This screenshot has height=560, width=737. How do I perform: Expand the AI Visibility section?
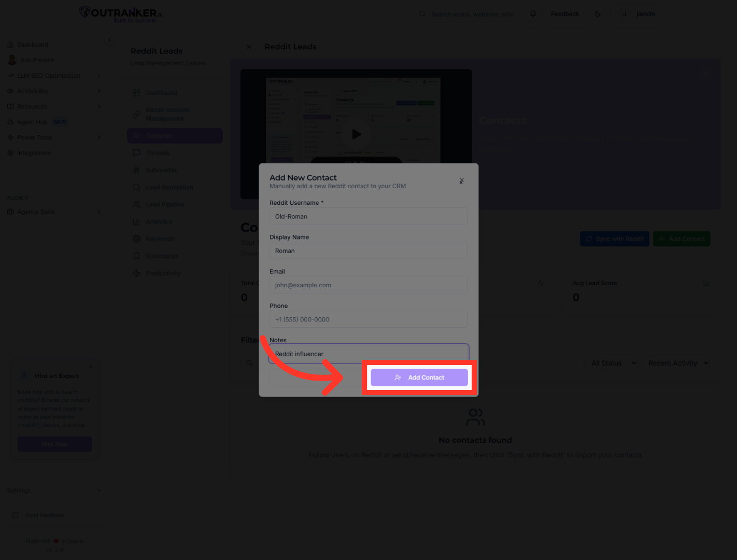coord(54,91)
